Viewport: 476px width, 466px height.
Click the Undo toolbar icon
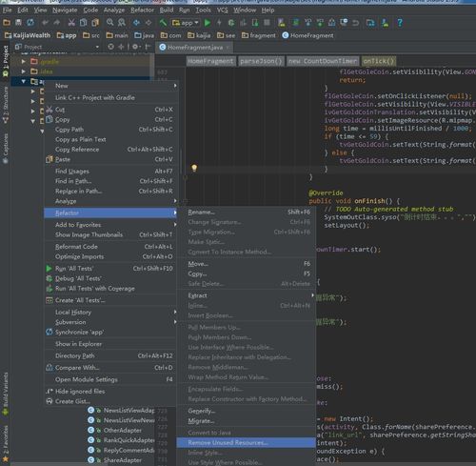(45, 23)
